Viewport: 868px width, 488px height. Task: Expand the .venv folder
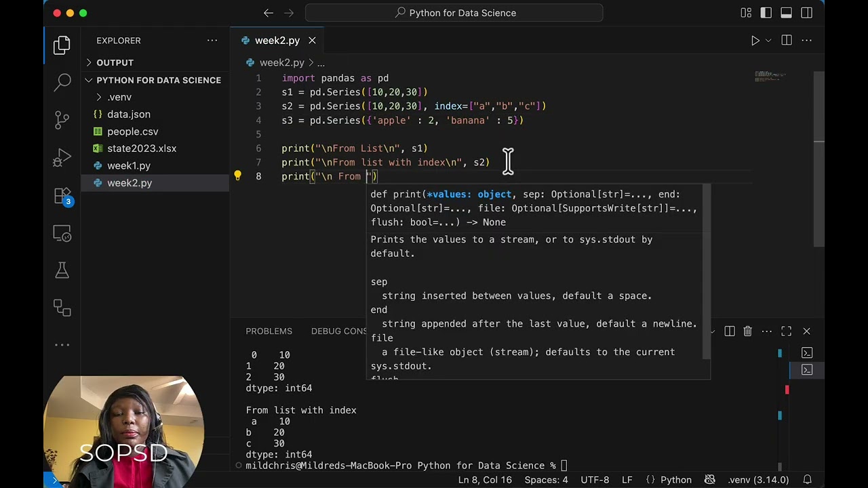[155, 97]
